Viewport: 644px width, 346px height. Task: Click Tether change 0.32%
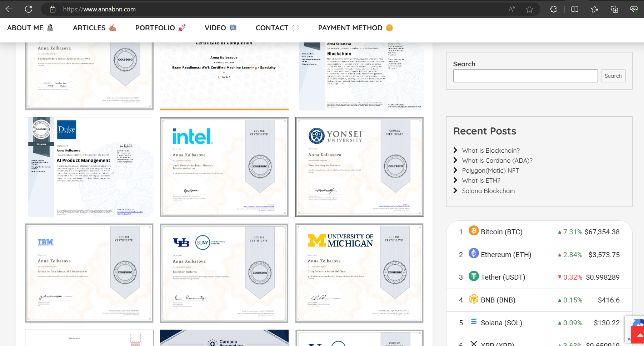coord(570,277)
